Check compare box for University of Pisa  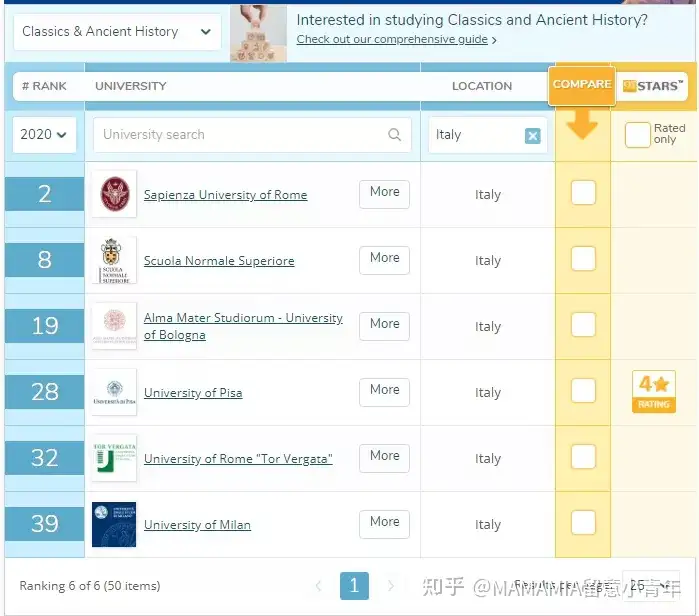[583, 390]
